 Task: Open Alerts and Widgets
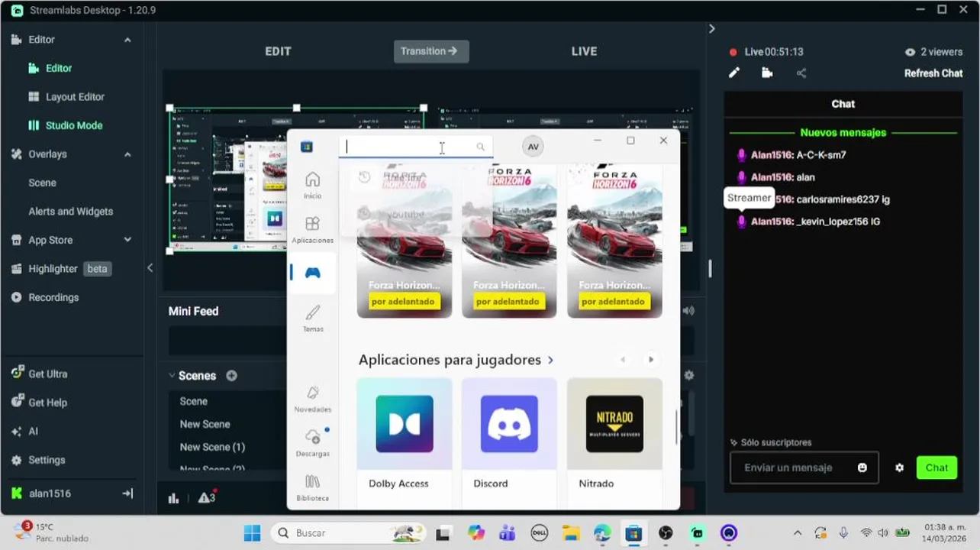(70, 212)
